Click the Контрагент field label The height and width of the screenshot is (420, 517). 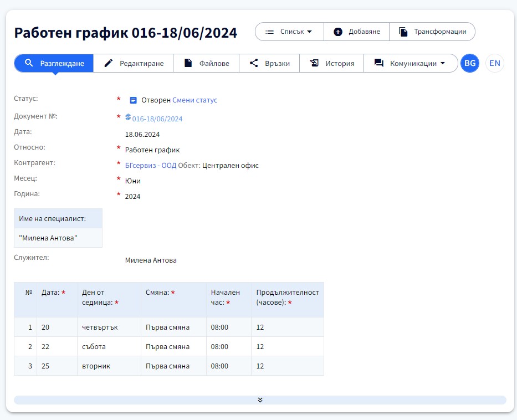coord(34,163)
